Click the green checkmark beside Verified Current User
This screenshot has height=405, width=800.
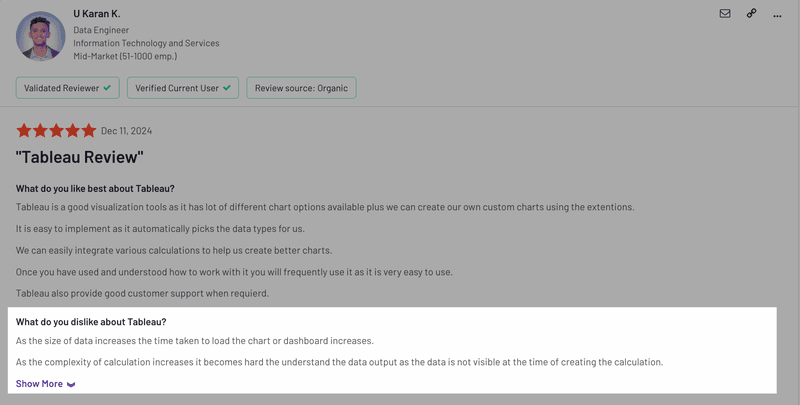(228, 88)
